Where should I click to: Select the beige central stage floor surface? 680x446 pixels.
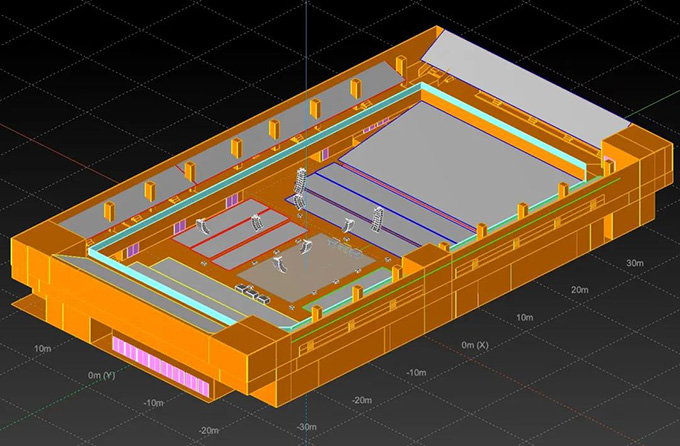[x=306, y=267]
